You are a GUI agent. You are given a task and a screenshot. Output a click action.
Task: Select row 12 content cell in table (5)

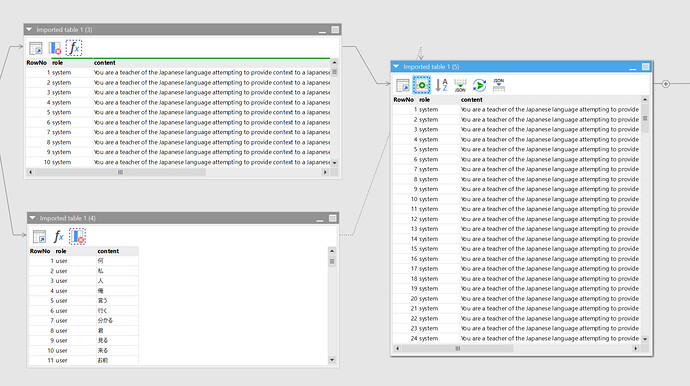point(550,219)
